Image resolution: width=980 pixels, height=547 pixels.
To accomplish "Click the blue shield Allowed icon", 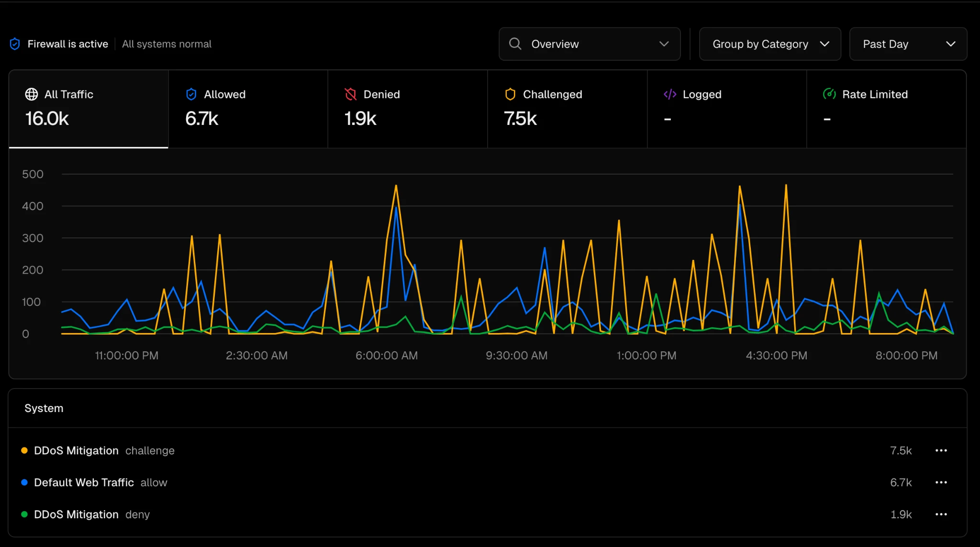I will tap(191, 94).
